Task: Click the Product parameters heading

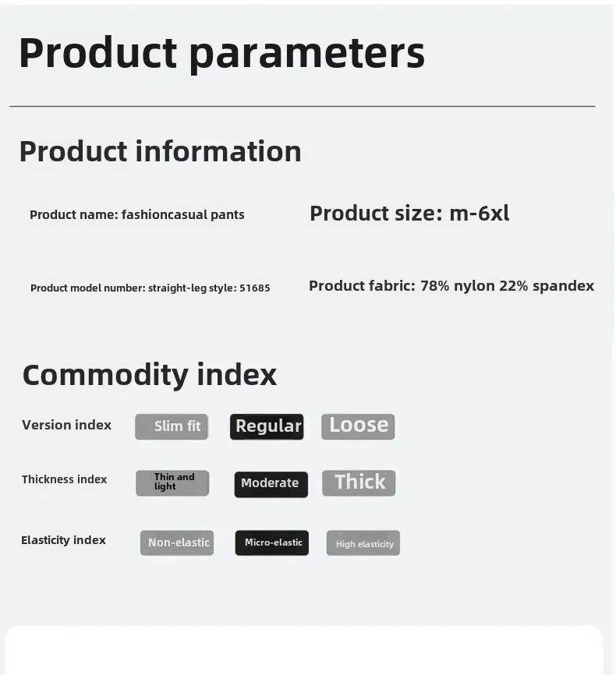Action: [222, 54]
